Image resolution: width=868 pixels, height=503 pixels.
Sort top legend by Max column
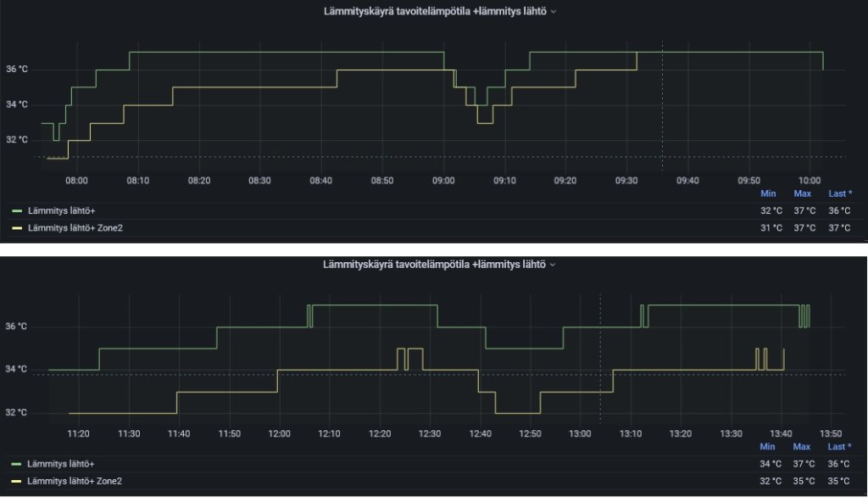[x=802, y=194]
